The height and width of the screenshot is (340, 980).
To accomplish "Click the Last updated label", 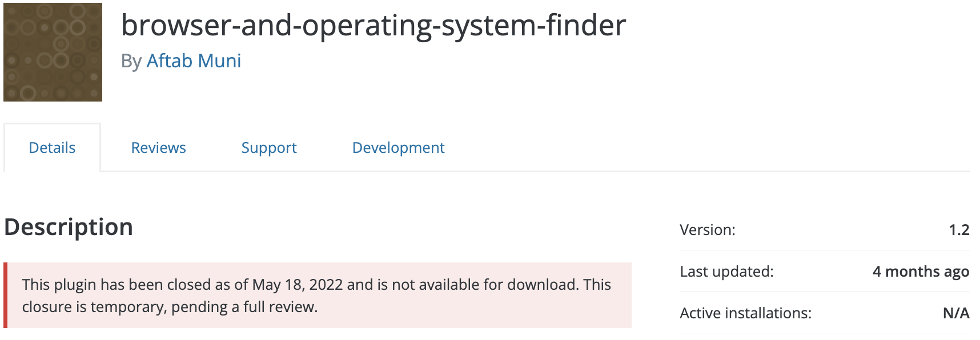I will click(x=726, y=272).
